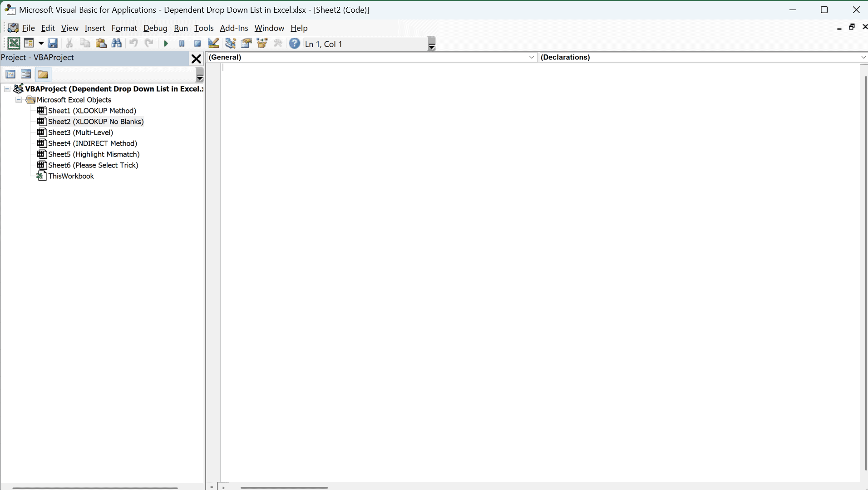This screenshot has height=490, width=868.
Task: Click the Redo arrow icon
Action: point(149,44)
